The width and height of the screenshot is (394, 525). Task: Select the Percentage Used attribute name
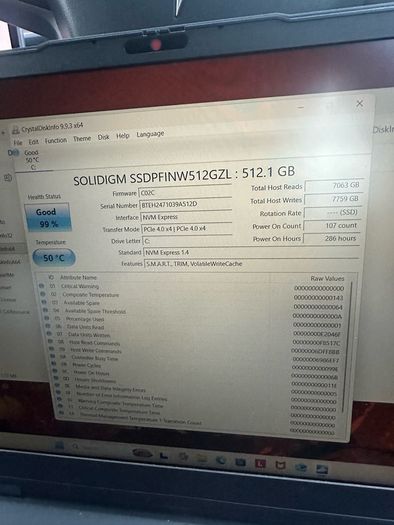click(85, 319)
